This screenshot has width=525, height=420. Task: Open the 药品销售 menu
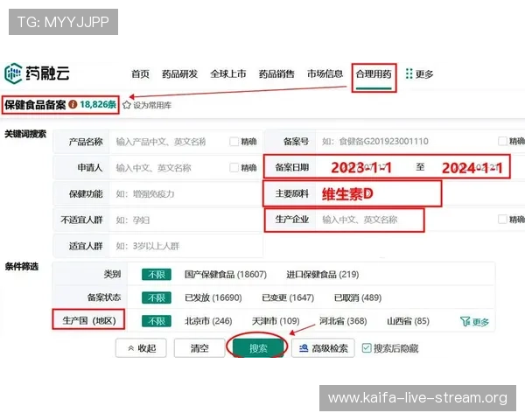276,74
